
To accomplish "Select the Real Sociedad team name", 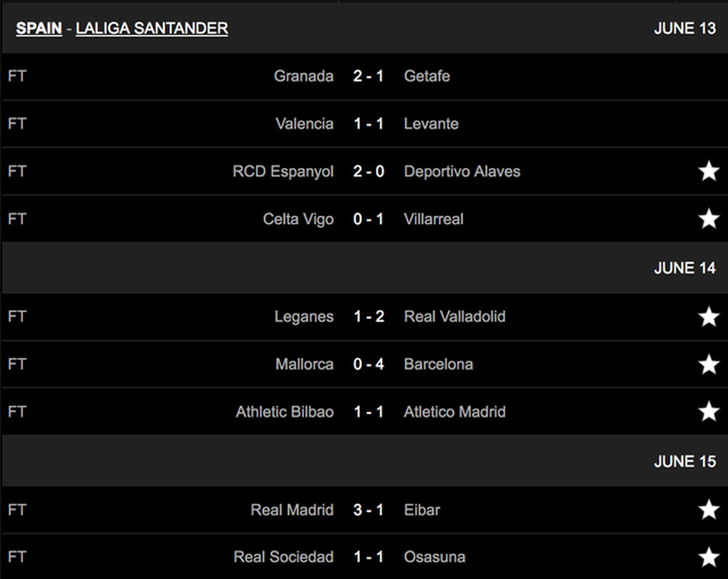I will 284,556.
